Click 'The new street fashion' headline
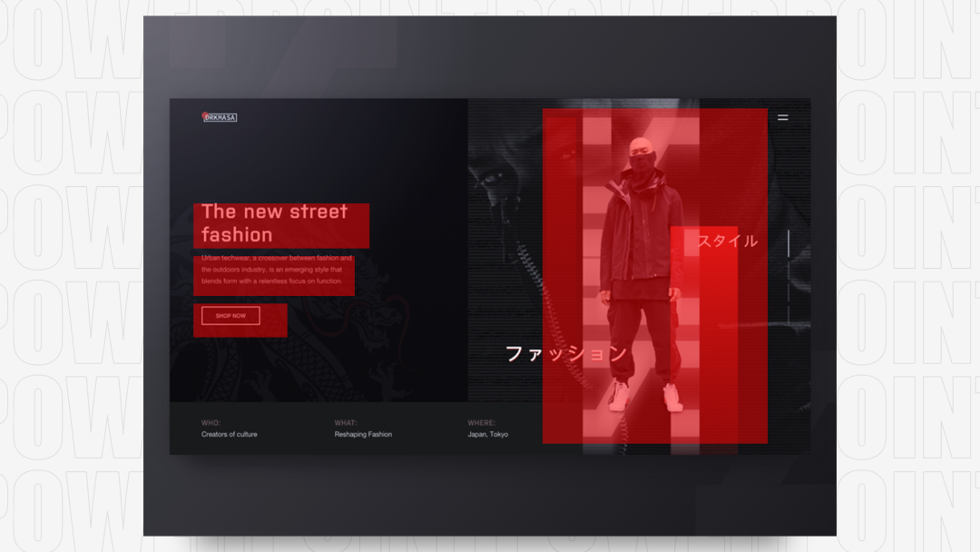 click(x=274, y=223)
